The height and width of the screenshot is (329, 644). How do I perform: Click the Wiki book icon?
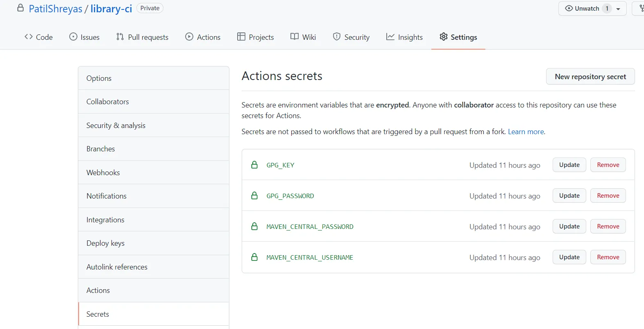point(295,37)
